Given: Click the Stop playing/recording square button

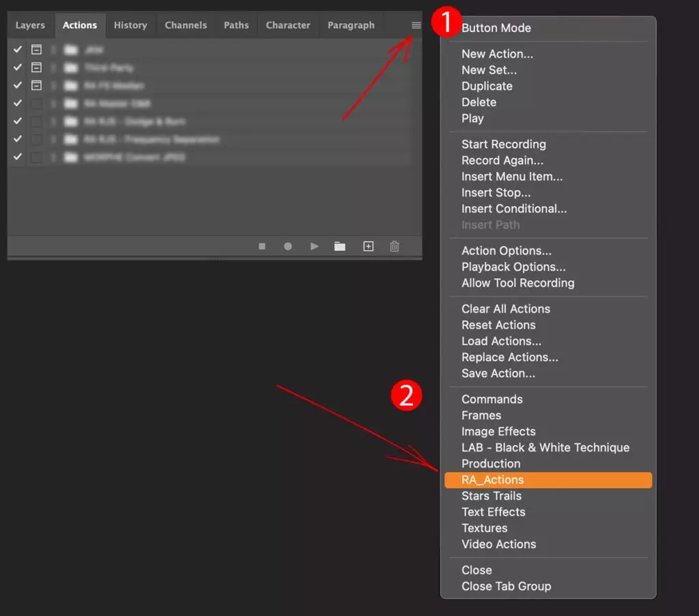Looking at the screenshot, I should click(x=262, y=246).
